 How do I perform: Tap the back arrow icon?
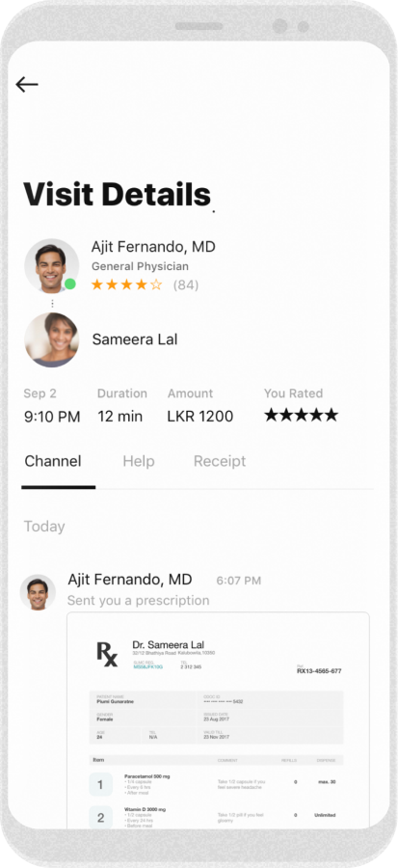[27, 84]
